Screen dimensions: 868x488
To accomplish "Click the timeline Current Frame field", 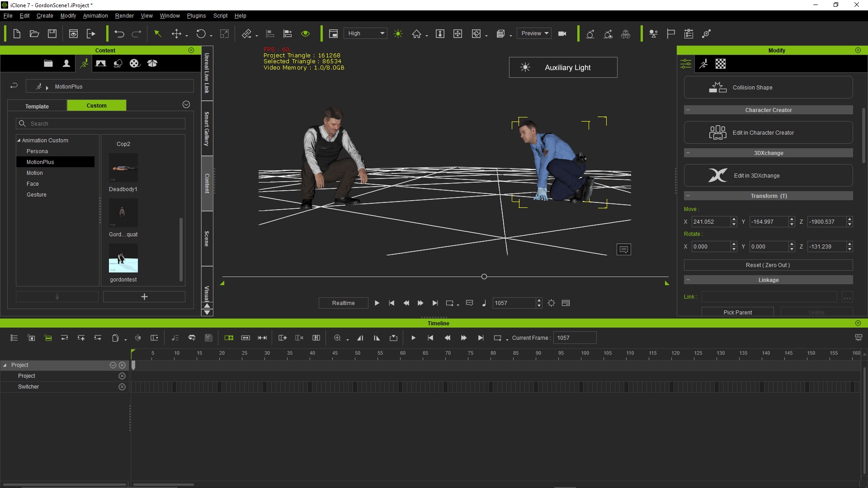I will coord(575,338).
